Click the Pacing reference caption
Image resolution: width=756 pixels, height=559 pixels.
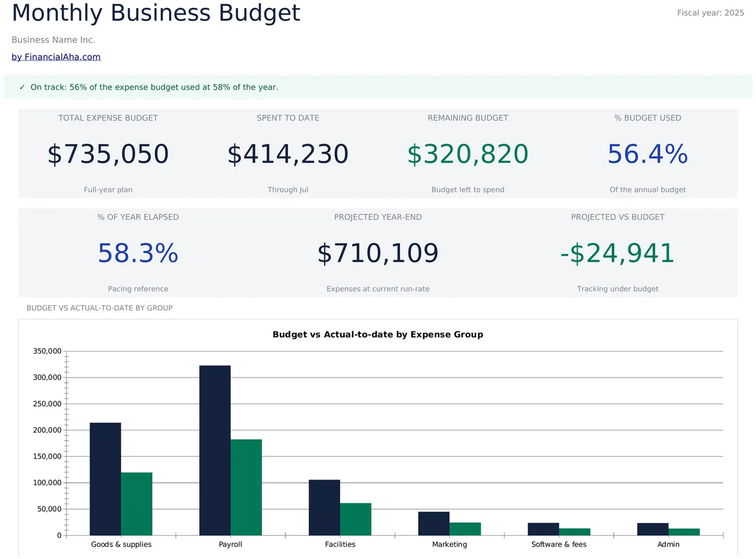pos(138,289)
